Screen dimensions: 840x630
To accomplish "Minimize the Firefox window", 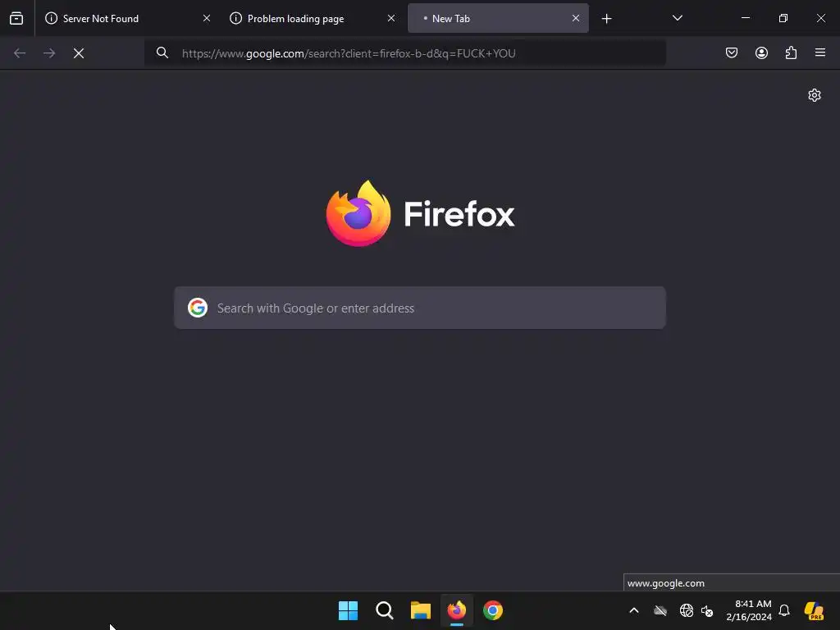I will (745, 18).
